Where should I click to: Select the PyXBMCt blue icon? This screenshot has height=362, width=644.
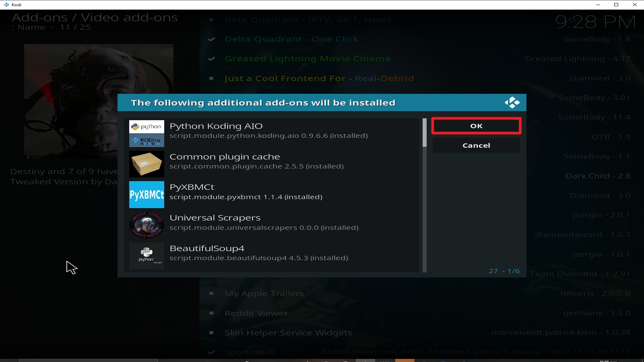coord(147,195)
